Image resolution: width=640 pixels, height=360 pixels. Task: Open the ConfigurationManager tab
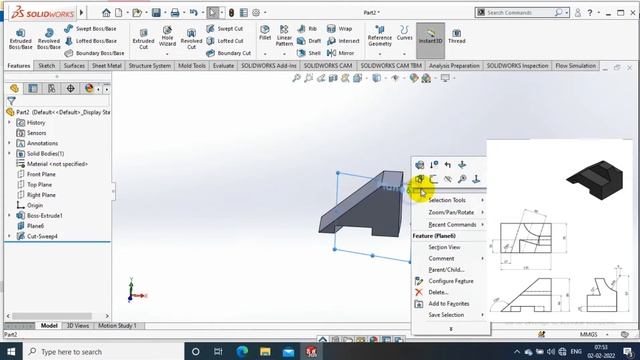click(x=51, y=88)
